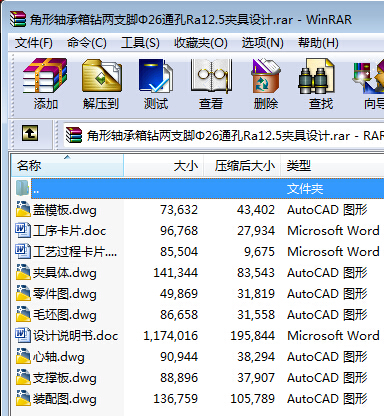The width and height of the screenshot is (384, 416).
Task: Open the 帮助(H) menu
Action: point(318,43)
